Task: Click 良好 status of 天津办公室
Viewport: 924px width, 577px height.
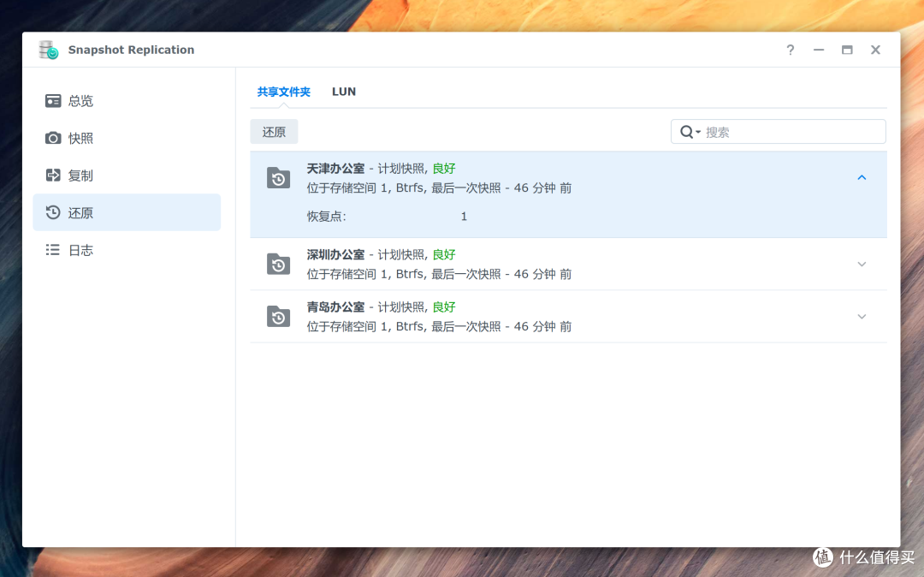Action: [444, 169]
